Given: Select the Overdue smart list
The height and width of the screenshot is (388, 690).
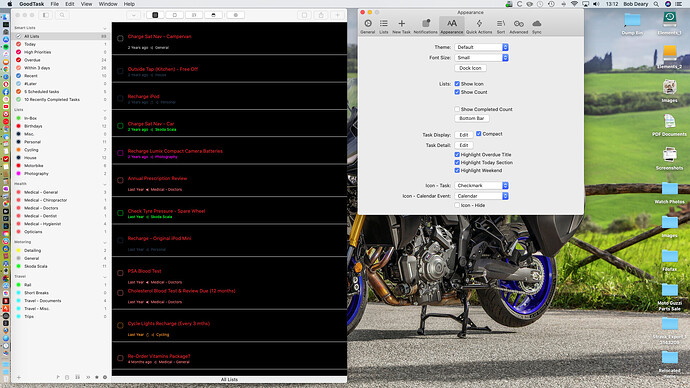Looking at the screenshot, I should tap(61, 60).
